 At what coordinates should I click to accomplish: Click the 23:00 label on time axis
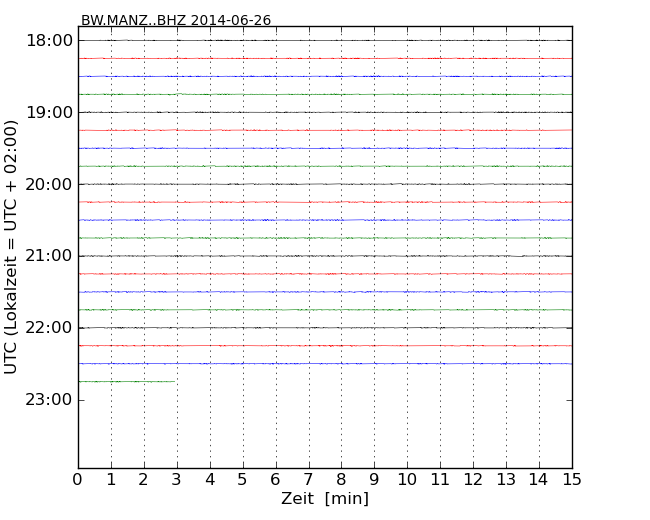[49, 400]
